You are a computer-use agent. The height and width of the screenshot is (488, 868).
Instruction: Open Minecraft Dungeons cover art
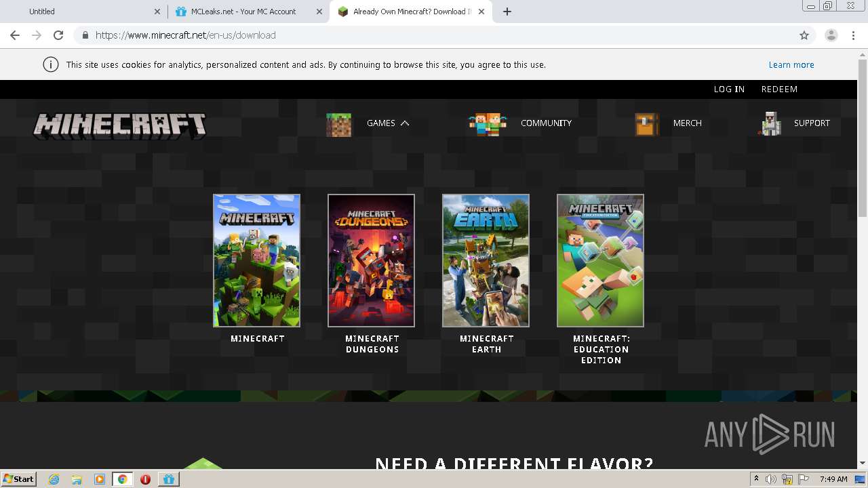point(371,260)
